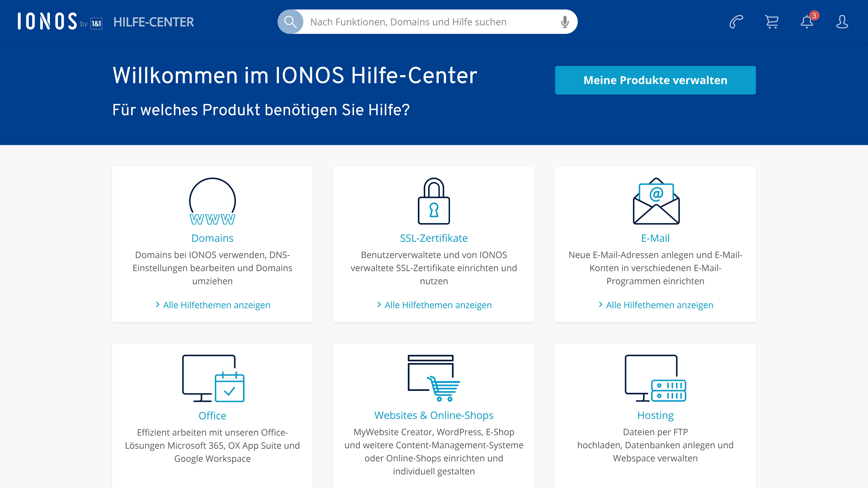The width and height of the screenshot is (868, 488).
Task: Activate voice search microphone
Action: [x=563, y=22]
